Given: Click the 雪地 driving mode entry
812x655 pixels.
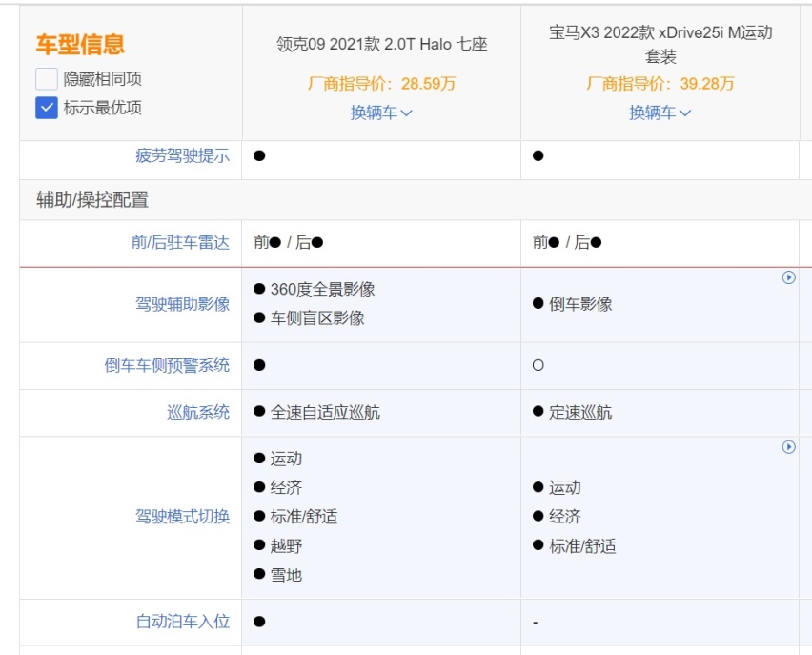Looking at the screenshot, I should 278,575.
